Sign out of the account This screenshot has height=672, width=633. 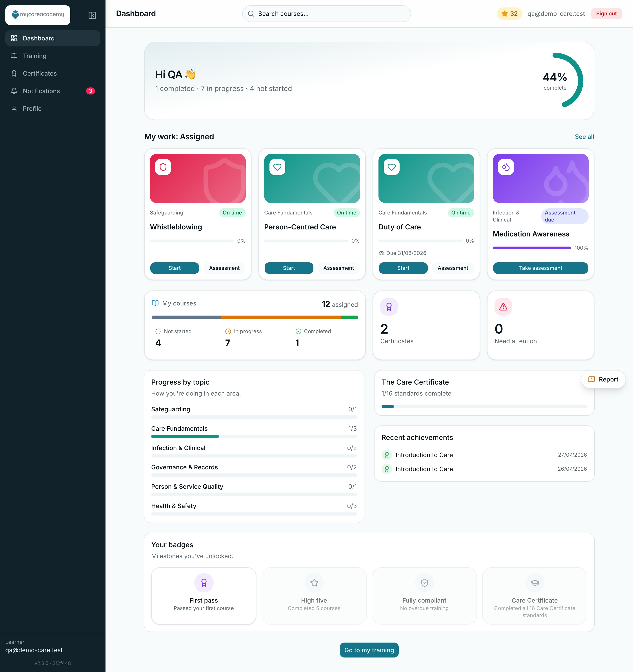pos(606,14)
